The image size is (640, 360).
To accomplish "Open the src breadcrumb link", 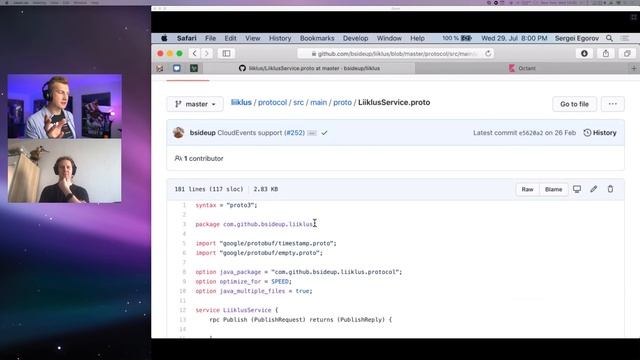I will [x=298, y=102].
